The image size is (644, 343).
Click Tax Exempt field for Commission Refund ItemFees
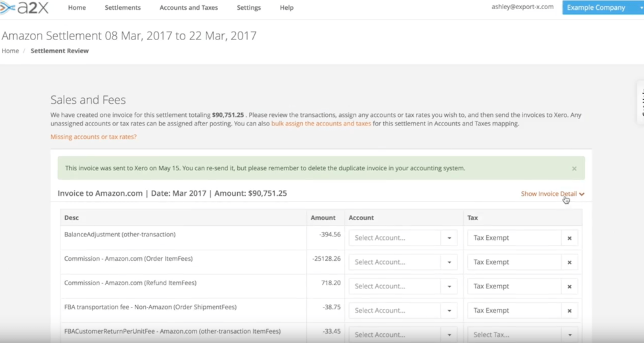point(514,286)
